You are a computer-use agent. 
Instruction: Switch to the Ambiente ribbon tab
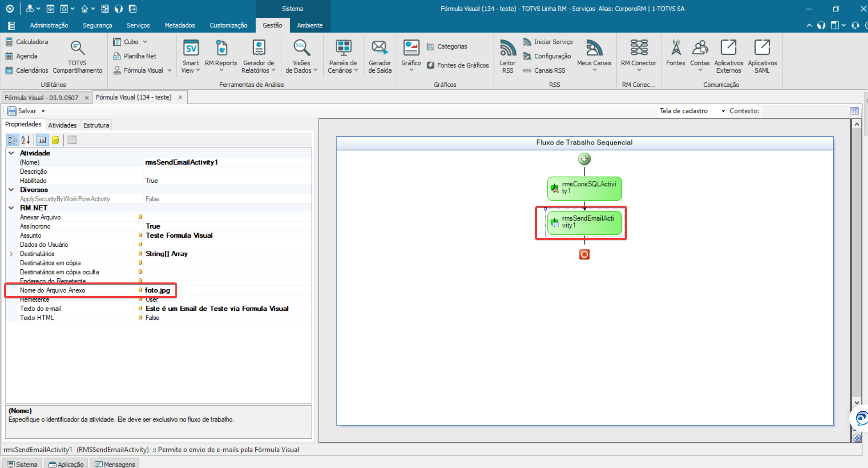coord(310,25)
